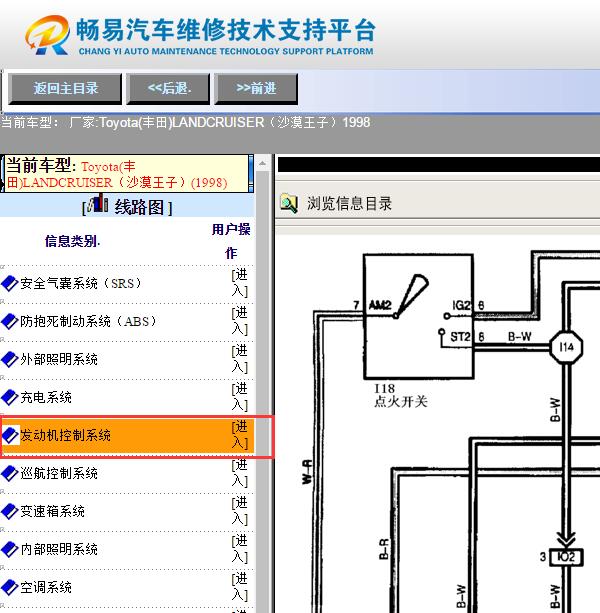Select 充电系统 category
This screenshot has width=600, height=613.
tap(46, 397)
